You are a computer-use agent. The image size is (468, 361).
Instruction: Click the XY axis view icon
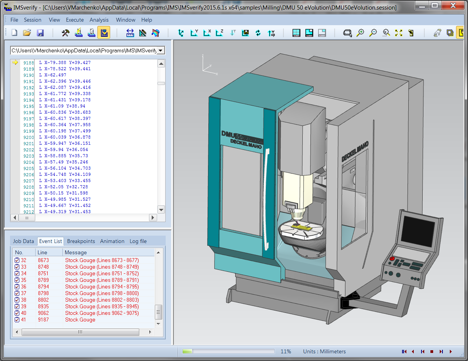pyautogui.click(x=194, y=33)
